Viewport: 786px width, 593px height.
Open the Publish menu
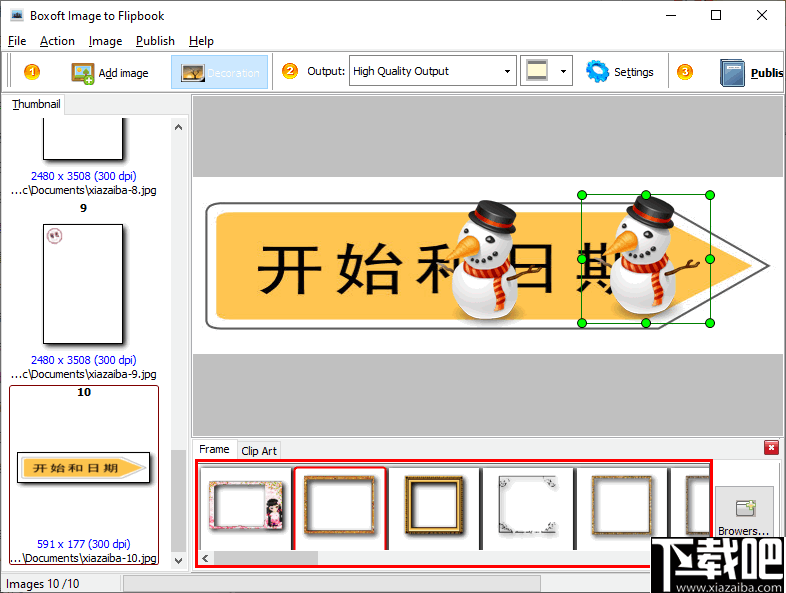point(155,41)
